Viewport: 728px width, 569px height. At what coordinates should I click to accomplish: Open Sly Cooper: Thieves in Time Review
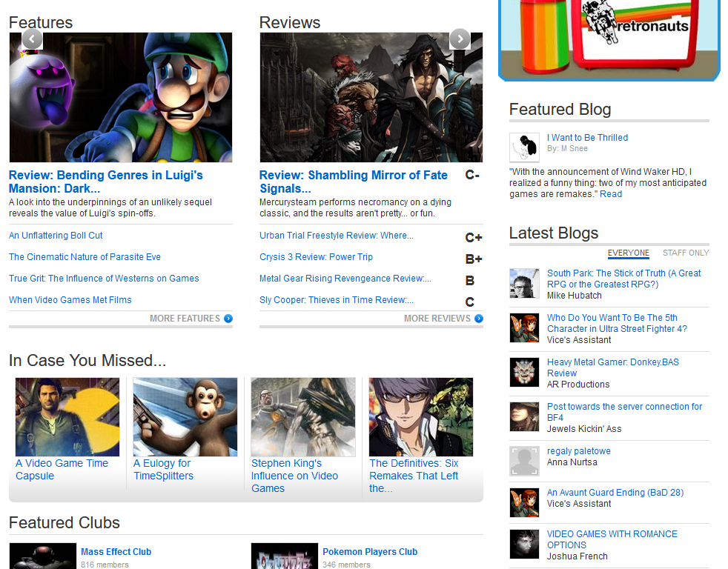point(336,300)
